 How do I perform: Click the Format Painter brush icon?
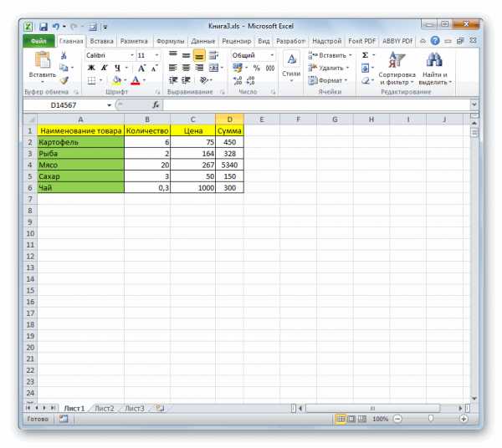pos(64,80)
